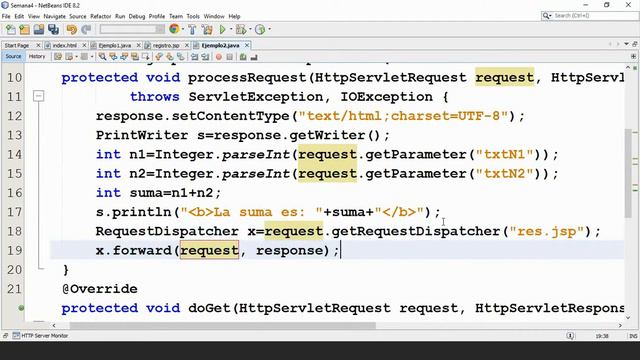640x360 pixels.
Task: Click the Redo arrow icon
Action: 86,29
